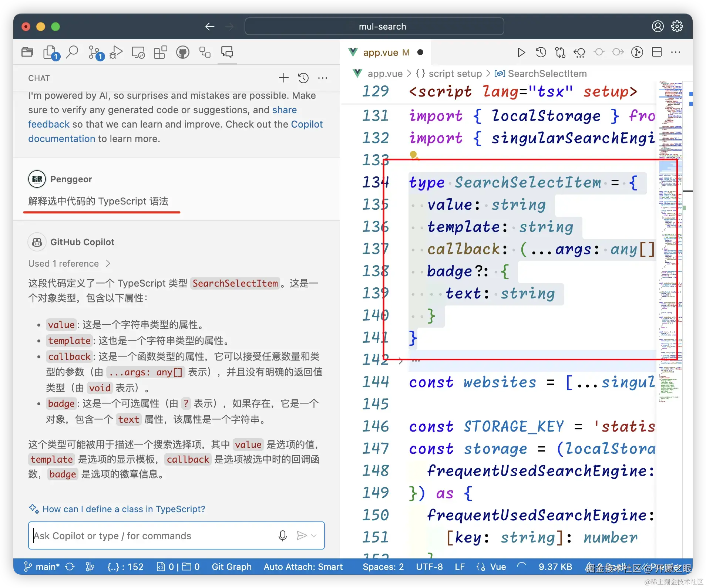The width and height of the screenshot is (706, 588).
Task: Open the Manage settings gear
Action: point(677,27)
